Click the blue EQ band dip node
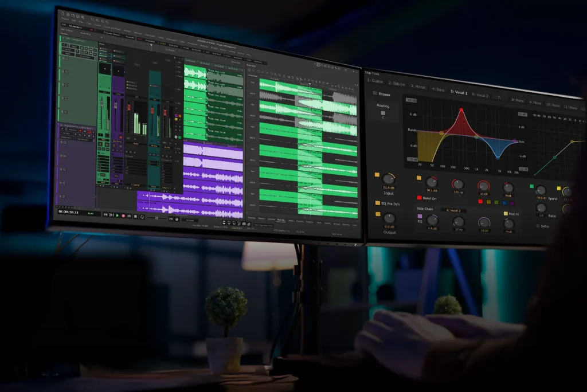The height and width of the screenshot is (392, 587). point(497,157)
